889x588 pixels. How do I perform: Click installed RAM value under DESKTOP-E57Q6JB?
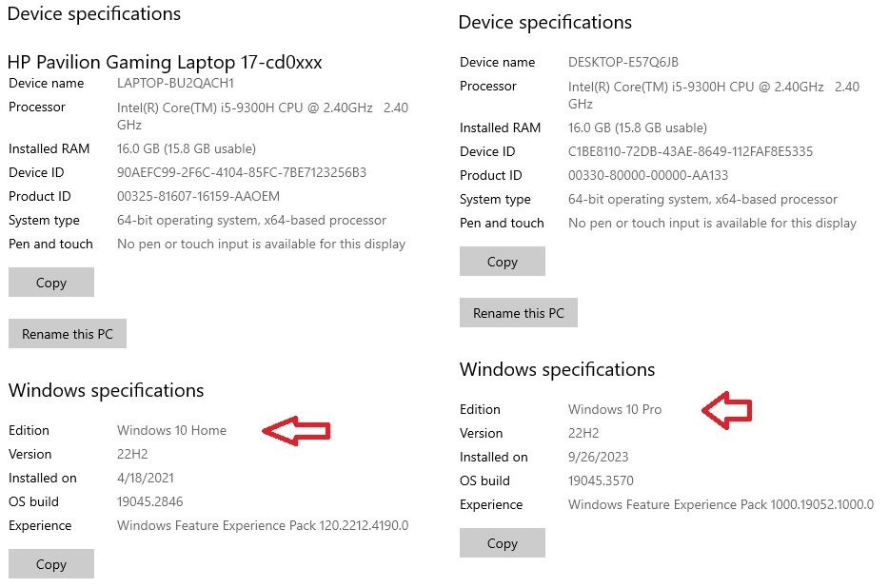point(638,127)
